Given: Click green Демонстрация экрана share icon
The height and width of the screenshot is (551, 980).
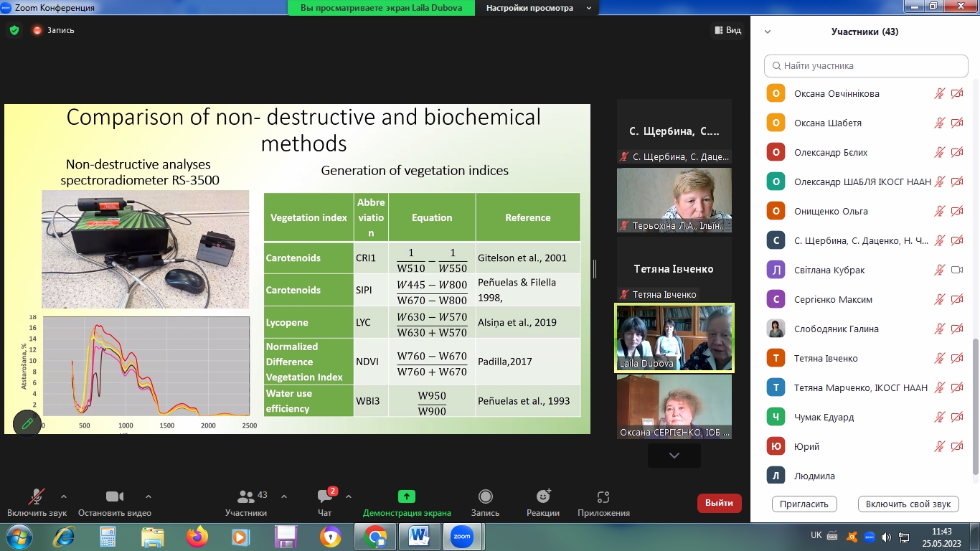Looking at the screenshot, I should point(407,496).
